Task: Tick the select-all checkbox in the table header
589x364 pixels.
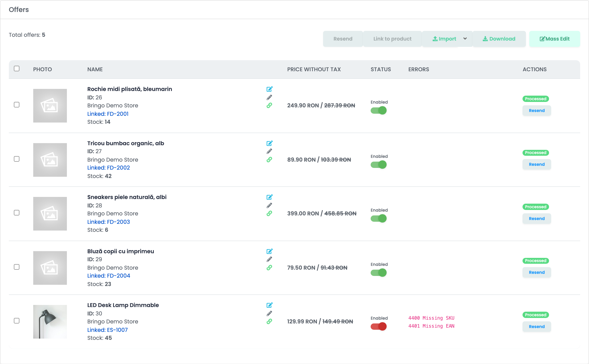Action: (17, 69)
